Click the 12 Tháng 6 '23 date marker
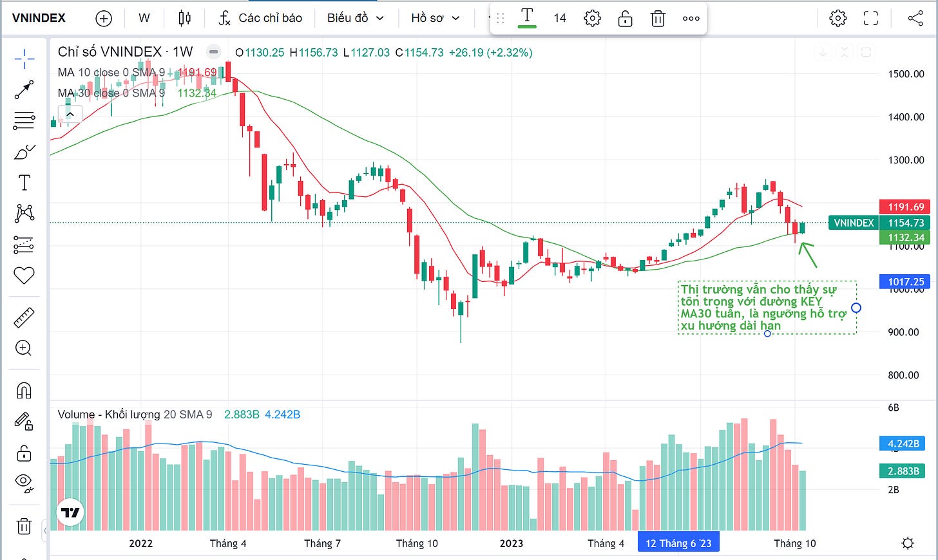 click(678, 543)
